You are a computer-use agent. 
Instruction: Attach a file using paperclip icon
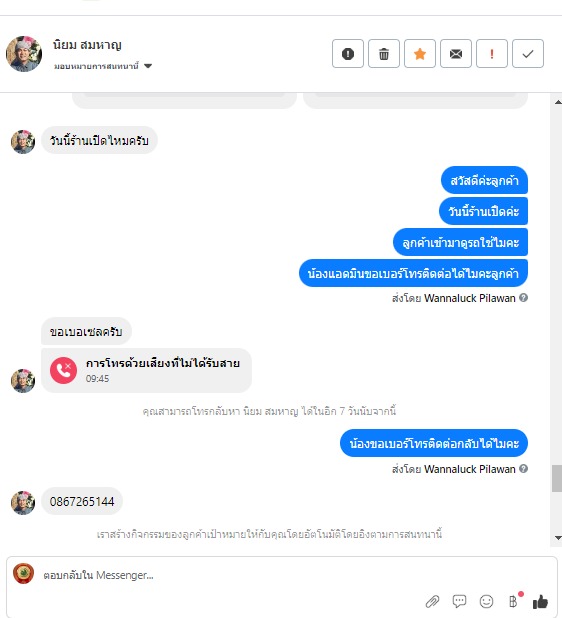pos(432,601)
